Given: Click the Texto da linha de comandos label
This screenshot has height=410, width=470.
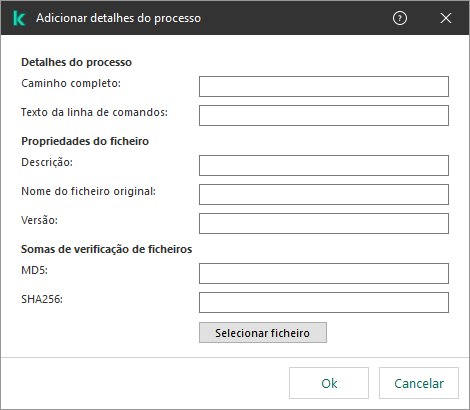Looking at the screenshot, I should pos(94,112).
